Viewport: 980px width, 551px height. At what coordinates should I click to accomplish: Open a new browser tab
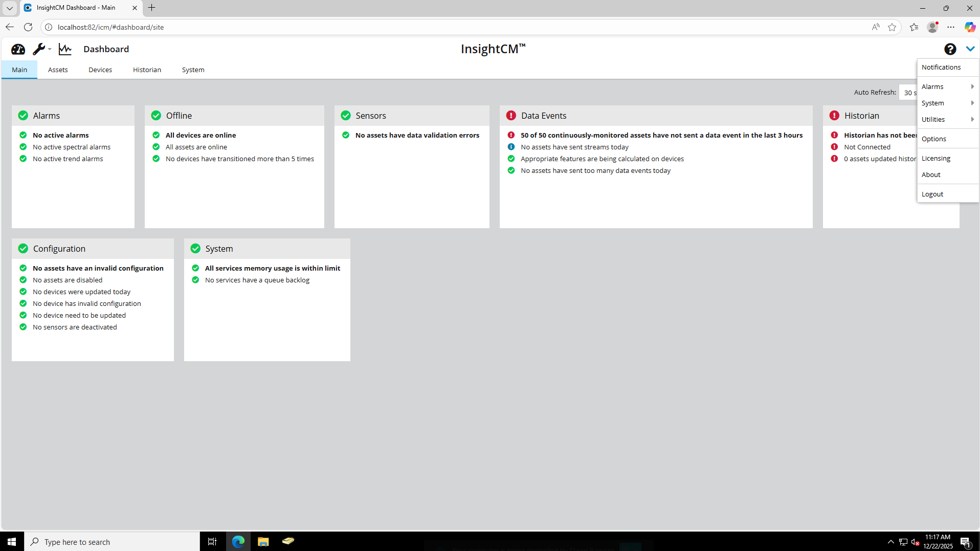coord(152,8)
